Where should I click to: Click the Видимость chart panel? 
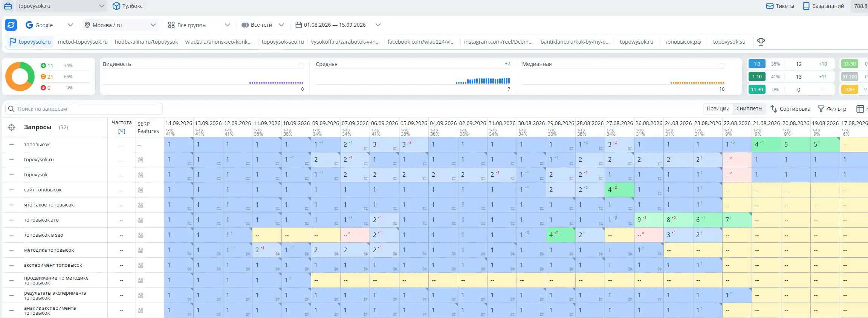(203, 76)
